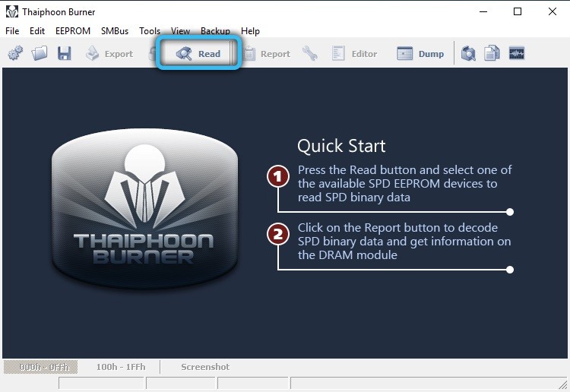Click the save floppy disk icon

(64, 53)
